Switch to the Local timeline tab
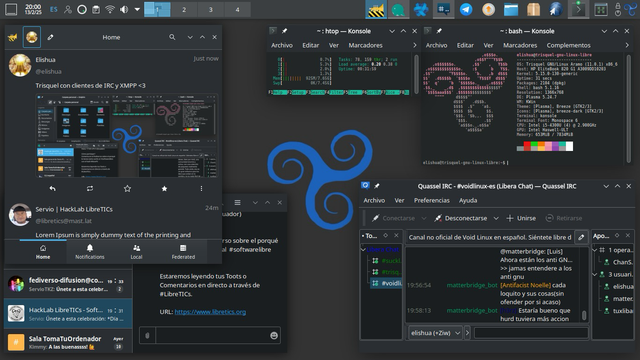 point(136,252)
